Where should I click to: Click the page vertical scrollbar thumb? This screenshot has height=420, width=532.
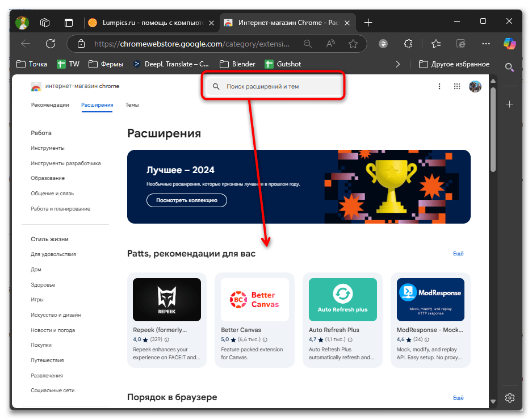click(493, 129)
